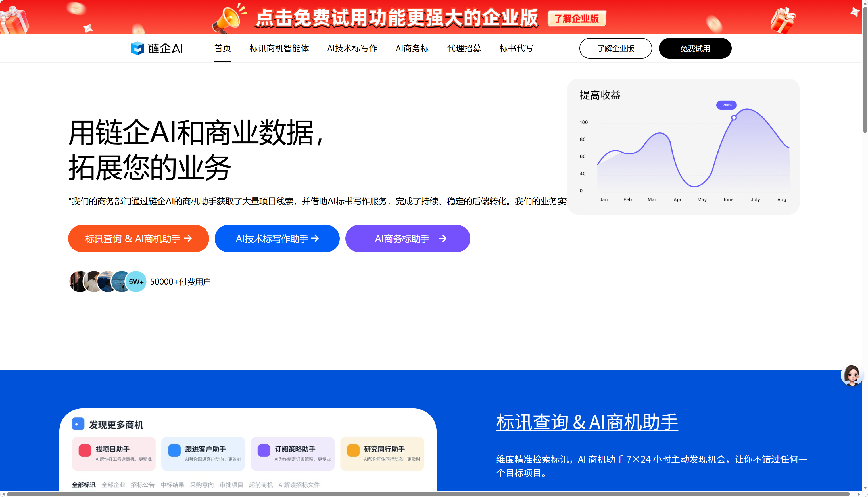Click the 发现更多商机 heading
The height and width of the screenshot is (497, 868).
[x=116, y=424]
